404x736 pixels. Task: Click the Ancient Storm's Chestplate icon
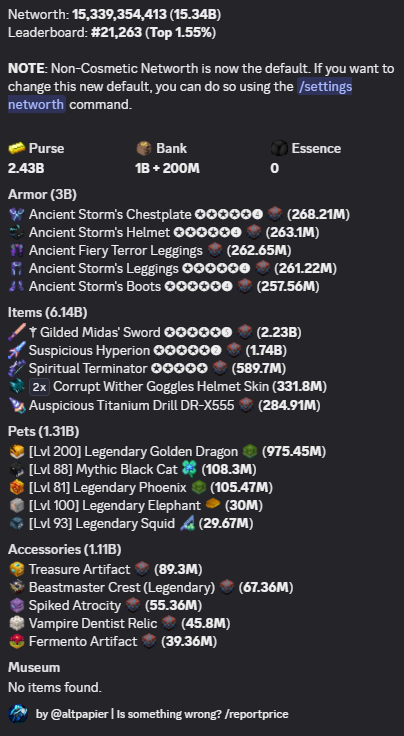[17, 215]
